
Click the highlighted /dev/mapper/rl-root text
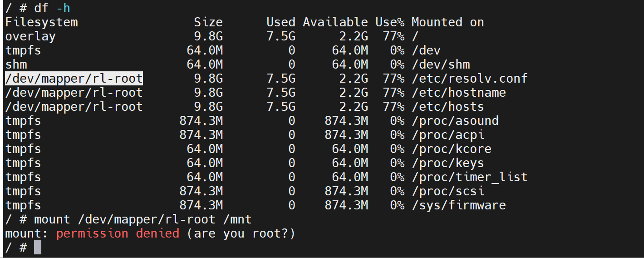click(x=74, y=79)
